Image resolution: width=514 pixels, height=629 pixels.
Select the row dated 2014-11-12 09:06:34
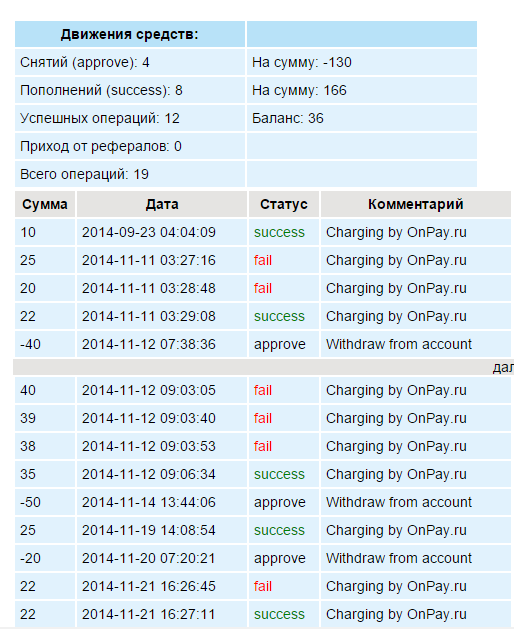263,474
